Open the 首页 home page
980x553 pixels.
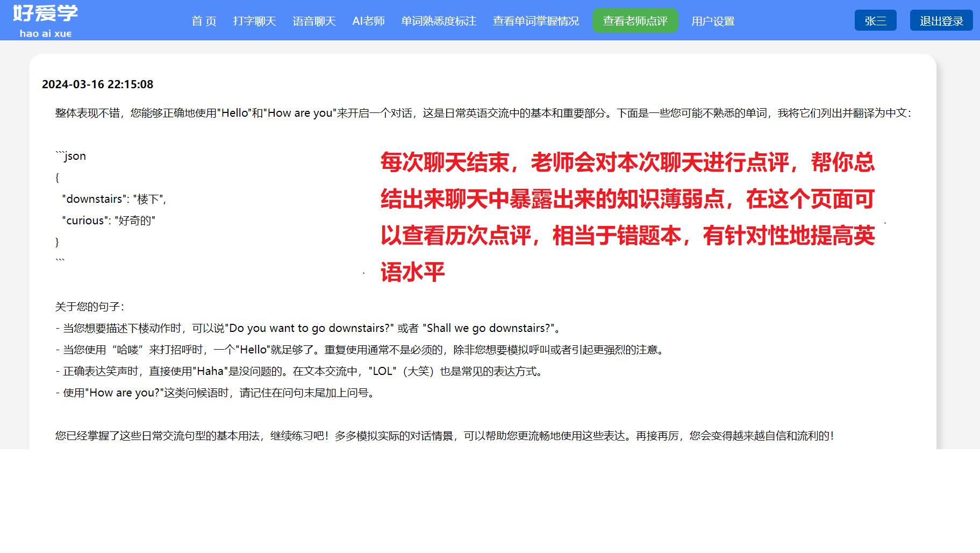pos(204,20)
